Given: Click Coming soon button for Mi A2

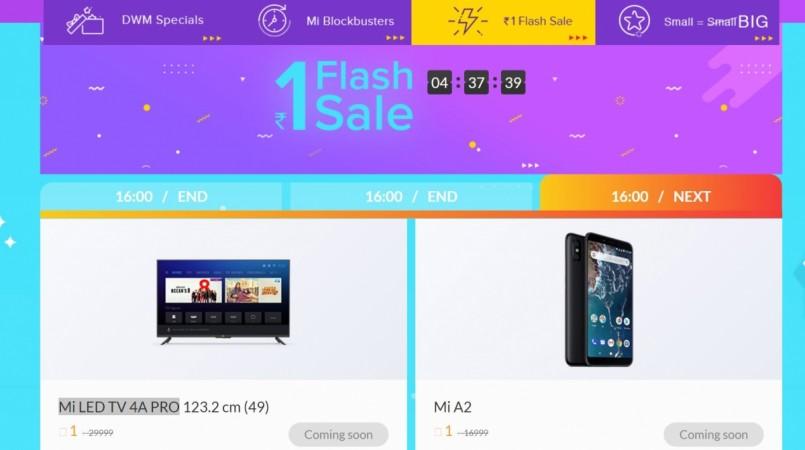Looking at the screenshot, I should pos(714,435).
